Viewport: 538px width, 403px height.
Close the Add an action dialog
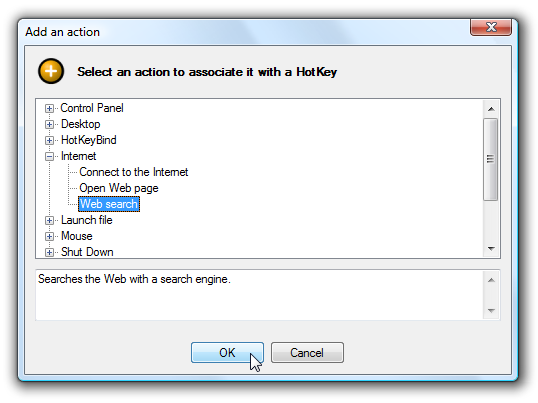click(x=491, y=27)
